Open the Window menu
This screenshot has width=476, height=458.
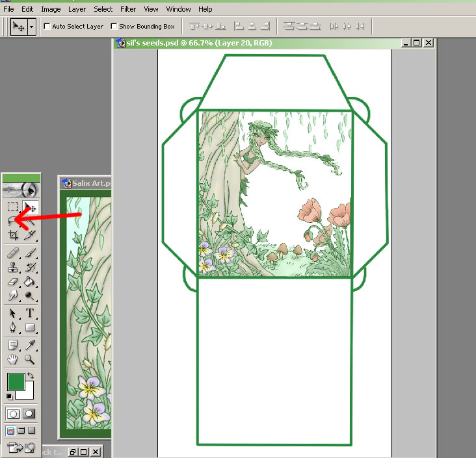click(178, 9)
